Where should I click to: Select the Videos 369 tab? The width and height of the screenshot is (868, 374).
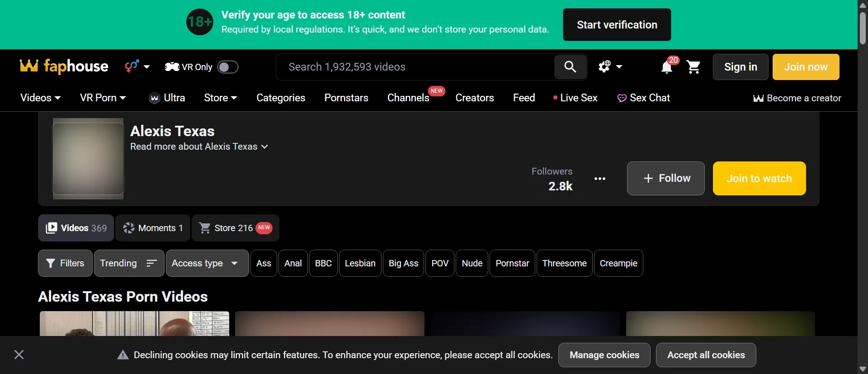[76, 228]
